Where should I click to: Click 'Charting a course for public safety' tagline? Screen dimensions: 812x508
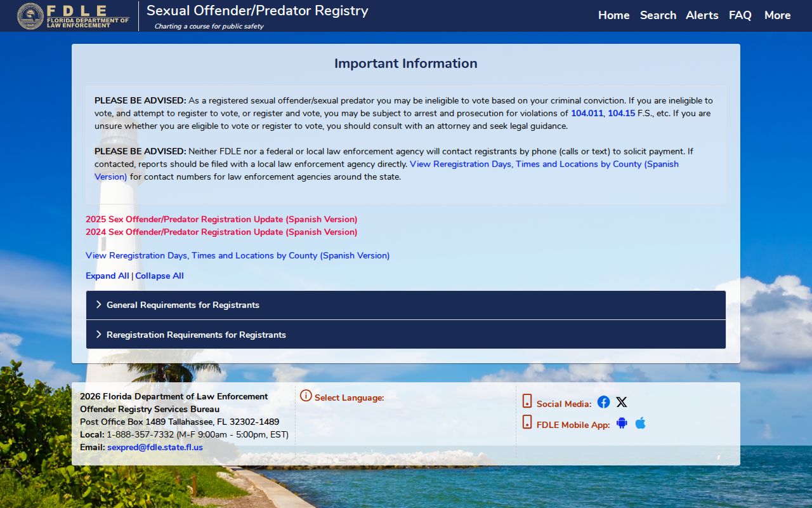click(x=209, y=26)
